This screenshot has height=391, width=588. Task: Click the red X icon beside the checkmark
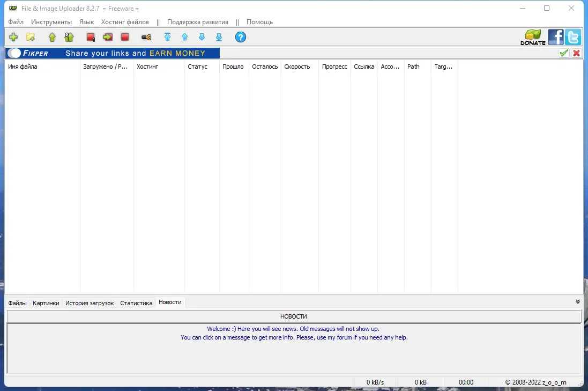(x=577, y=53)
